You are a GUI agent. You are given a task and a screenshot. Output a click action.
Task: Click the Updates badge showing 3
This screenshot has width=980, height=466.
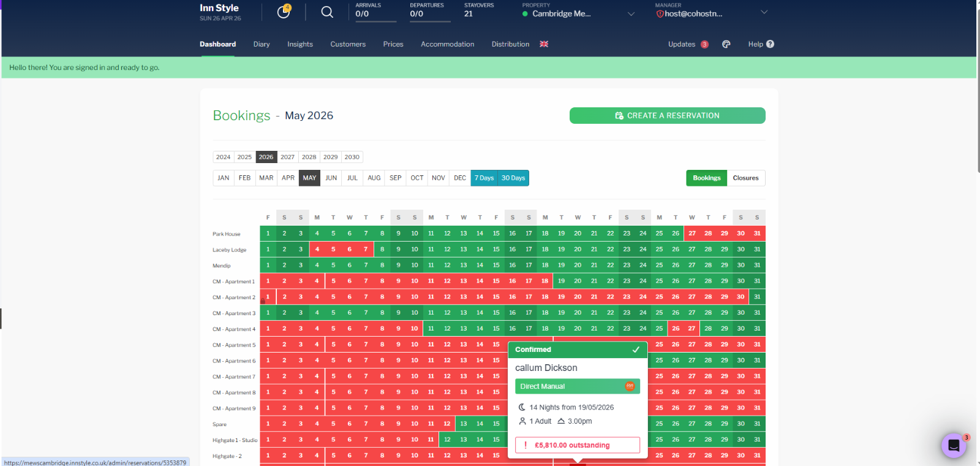point(704,44)
